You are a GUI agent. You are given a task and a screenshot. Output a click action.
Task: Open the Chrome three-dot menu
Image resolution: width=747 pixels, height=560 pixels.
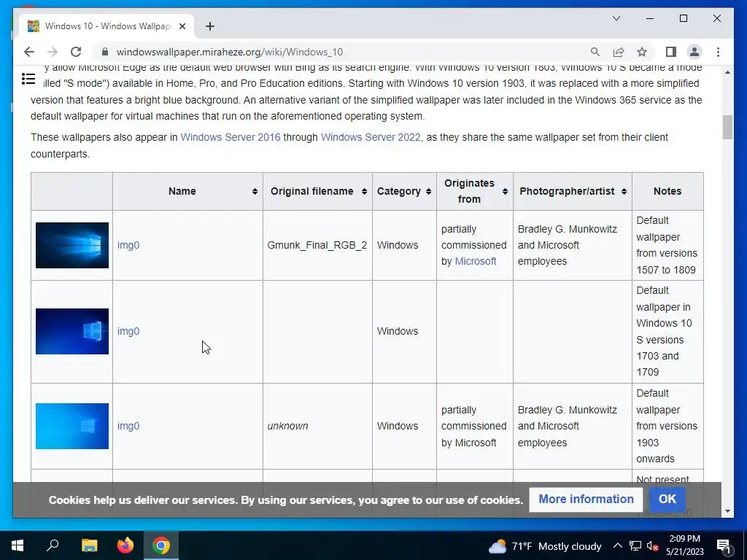(x=718, y=52)
